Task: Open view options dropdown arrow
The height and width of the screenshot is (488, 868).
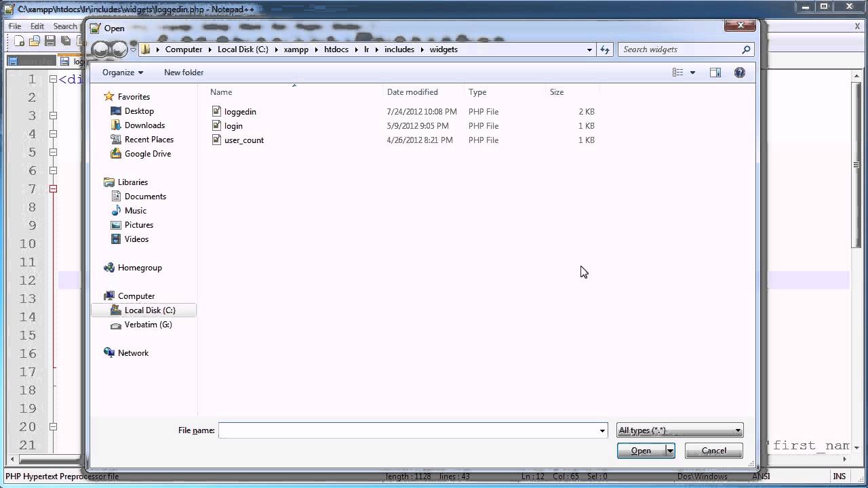Action: point(692,73)
